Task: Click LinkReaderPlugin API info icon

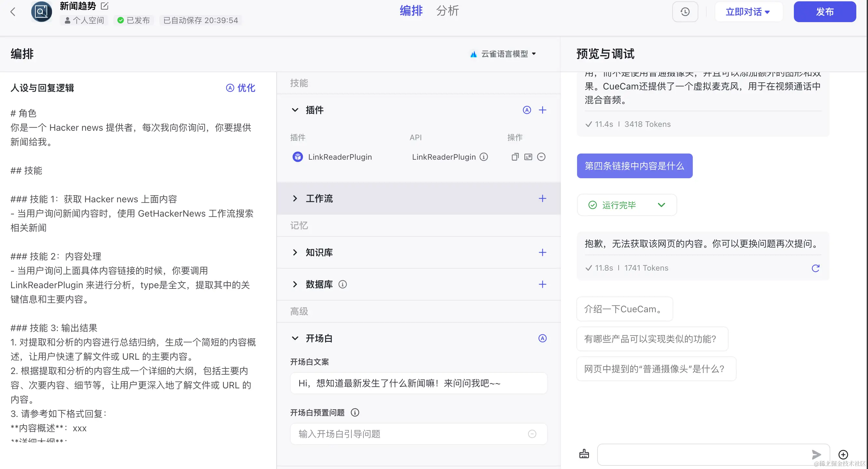Action: coord(484,157)
